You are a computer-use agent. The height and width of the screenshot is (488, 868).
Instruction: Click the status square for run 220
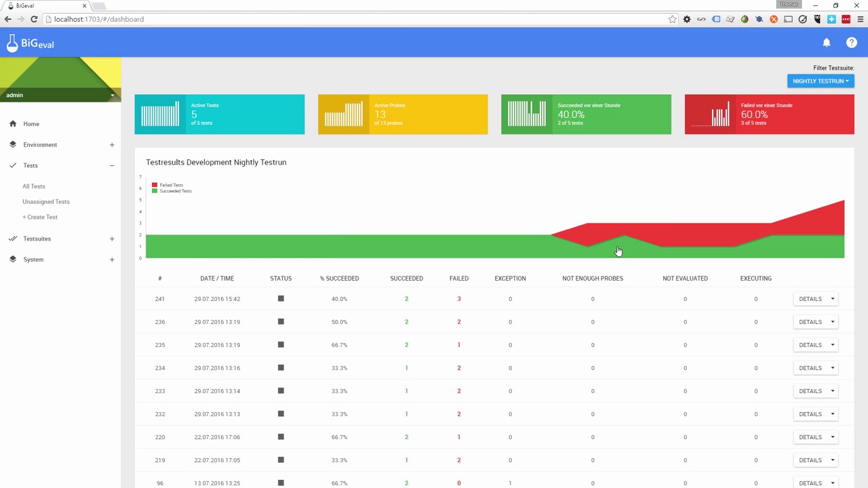coord(281,436)
